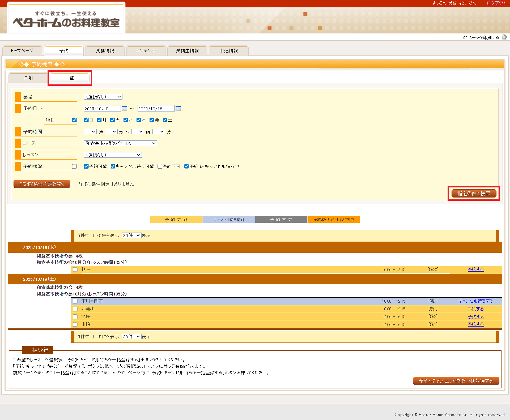Viewport: 510px width, 420px height.
Task: Click the 予約可能 legend color box
Action: point(176,220)
